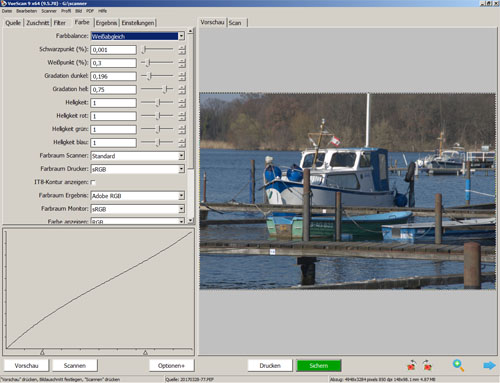
Task: Click the Gradation hell slider
Action: [x=157, y=89]
